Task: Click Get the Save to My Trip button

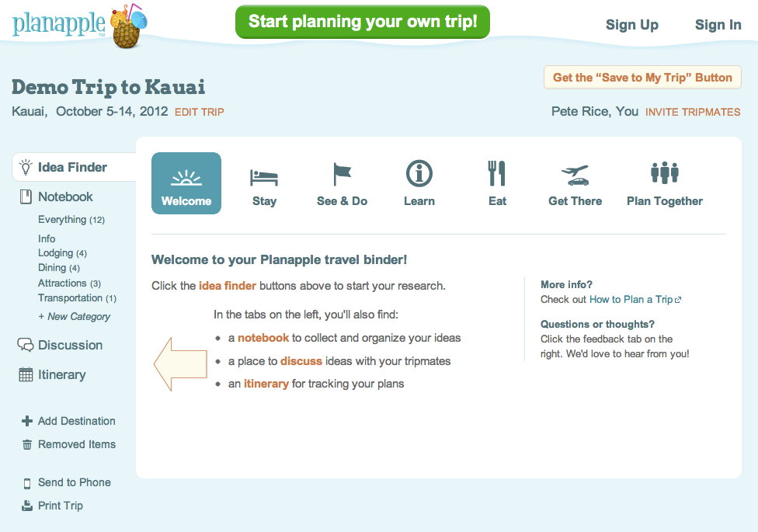Action: point(642,78)
